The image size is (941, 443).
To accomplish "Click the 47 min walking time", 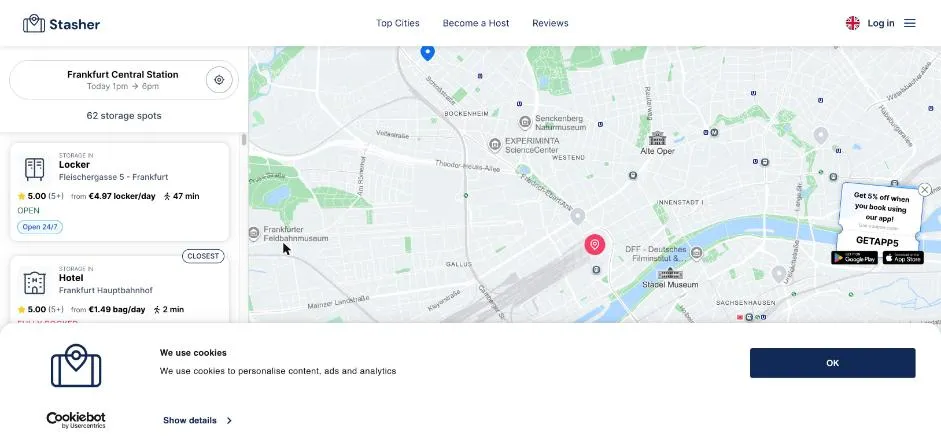I will click(181, 196).
